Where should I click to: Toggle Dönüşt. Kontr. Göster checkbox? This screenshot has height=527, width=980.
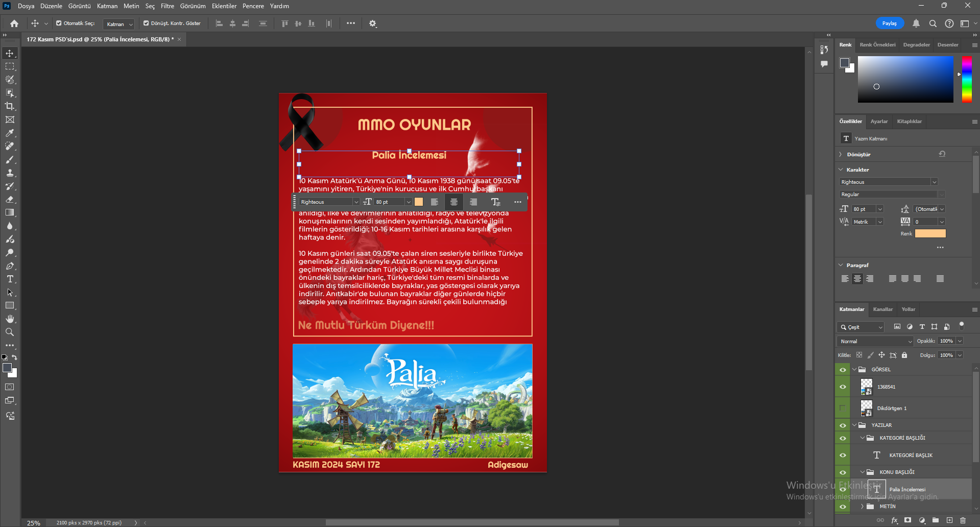click(x=146, y=23)
